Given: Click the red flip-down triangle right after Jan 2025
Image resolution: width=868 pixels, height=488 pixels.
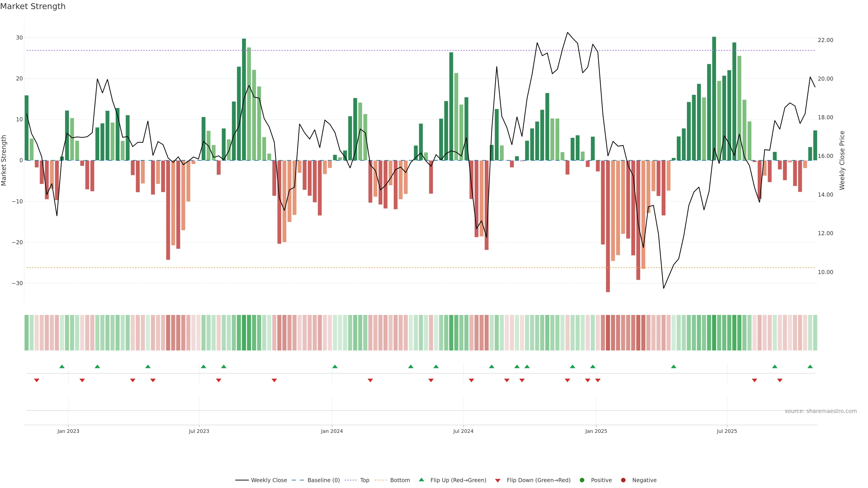Looking at the screenshot, I should tap(598, 380).
